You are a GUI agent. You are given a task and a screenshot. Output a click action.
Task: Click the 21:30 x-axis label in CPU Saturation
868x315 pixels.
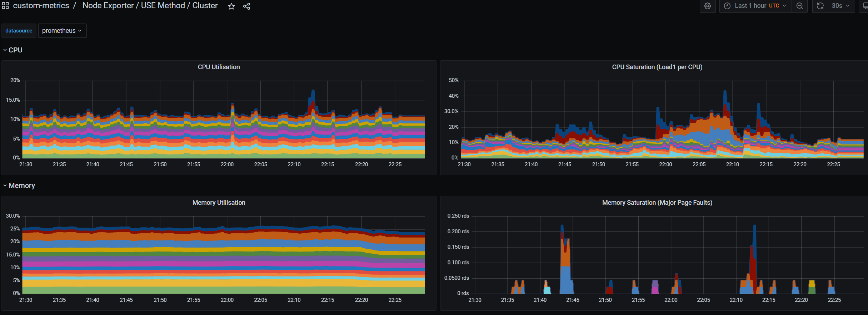point(464,164)
